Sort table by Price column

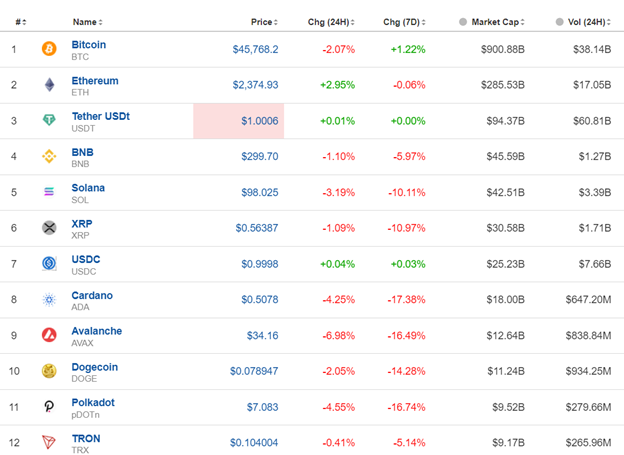[x=264, y=22]
